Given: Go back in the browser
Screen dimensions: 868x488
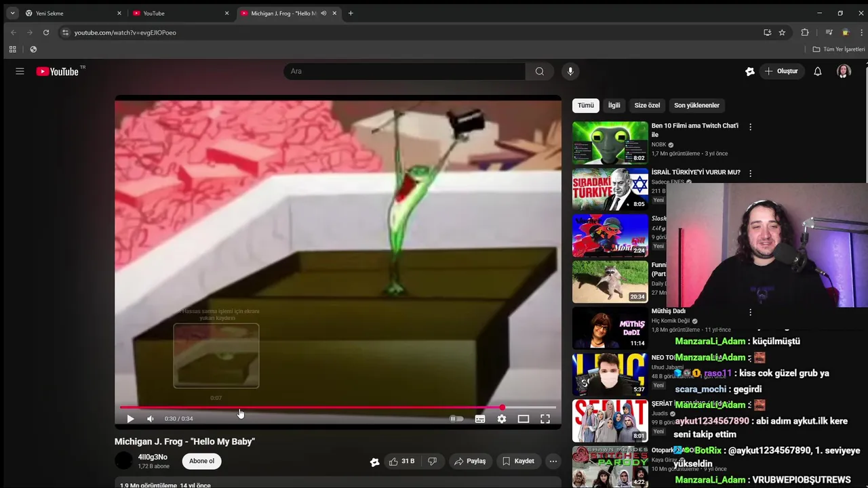Looking at the screenshot, I should point(13,32).
